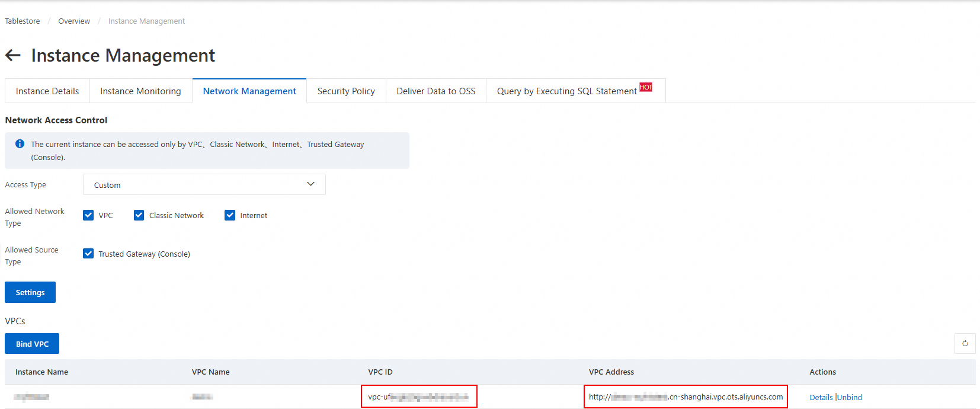
Task: Click the blurred VPC name cell in the table
Action: tap(202, 397)
